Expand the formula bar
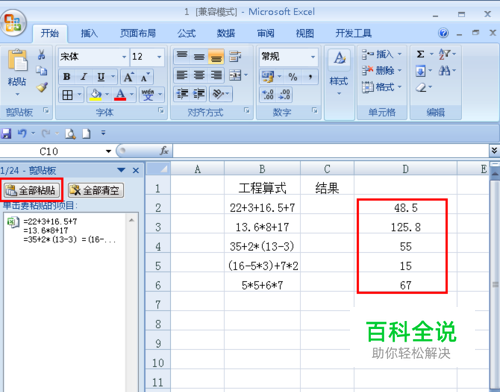Image resolution: width=500 pixels, height=392 pixels. pos(494,151)
